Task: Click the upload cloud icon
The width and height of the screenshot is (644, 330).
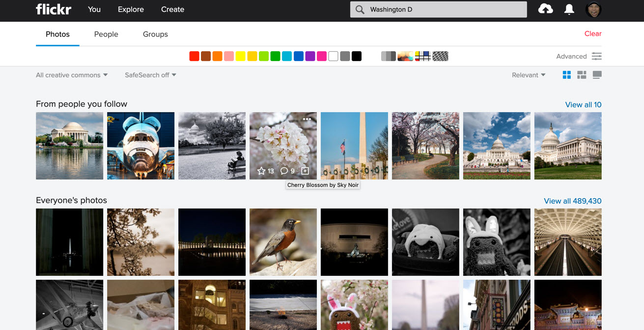Action: pos(545,9)
